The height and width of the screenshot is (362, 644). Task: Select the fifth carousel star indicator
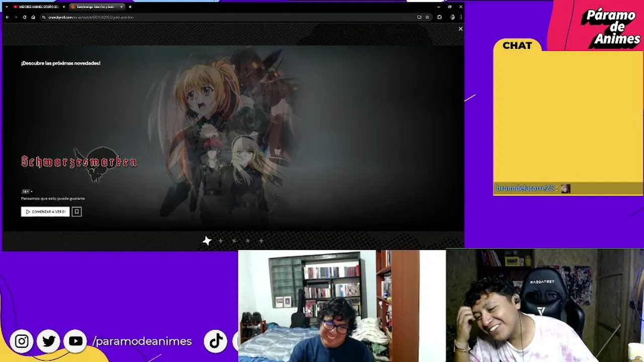[x=261, y=241]
